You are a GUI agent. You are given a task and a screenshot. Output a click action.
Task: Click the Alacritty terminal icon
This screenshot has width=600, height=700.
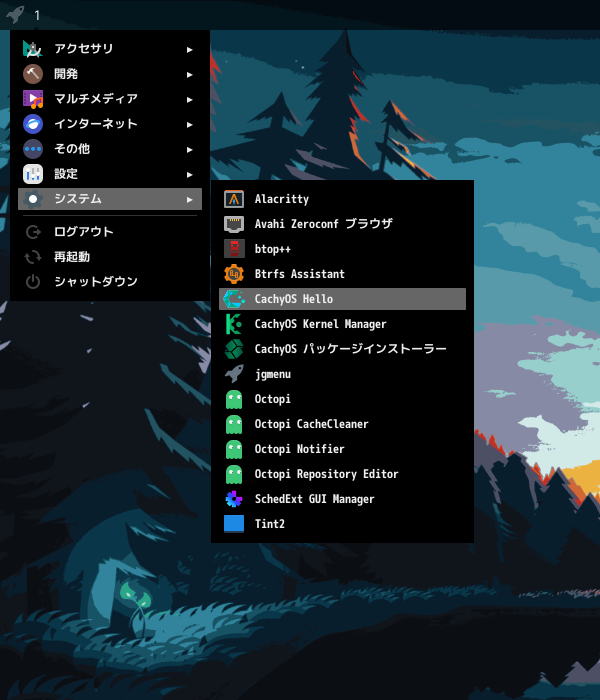[234, 199]
